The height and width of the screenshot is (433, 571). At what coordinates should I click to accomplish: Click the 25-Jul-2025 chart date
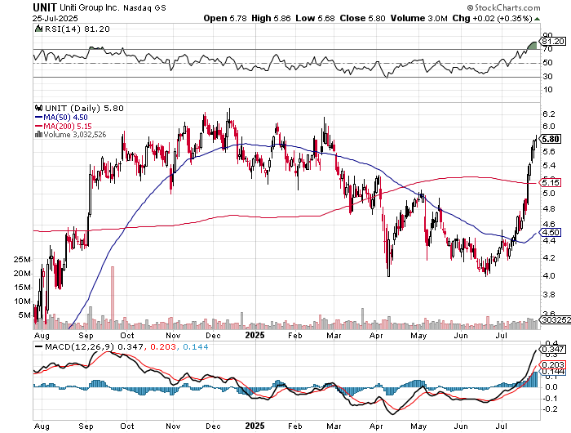click(55, 18)
